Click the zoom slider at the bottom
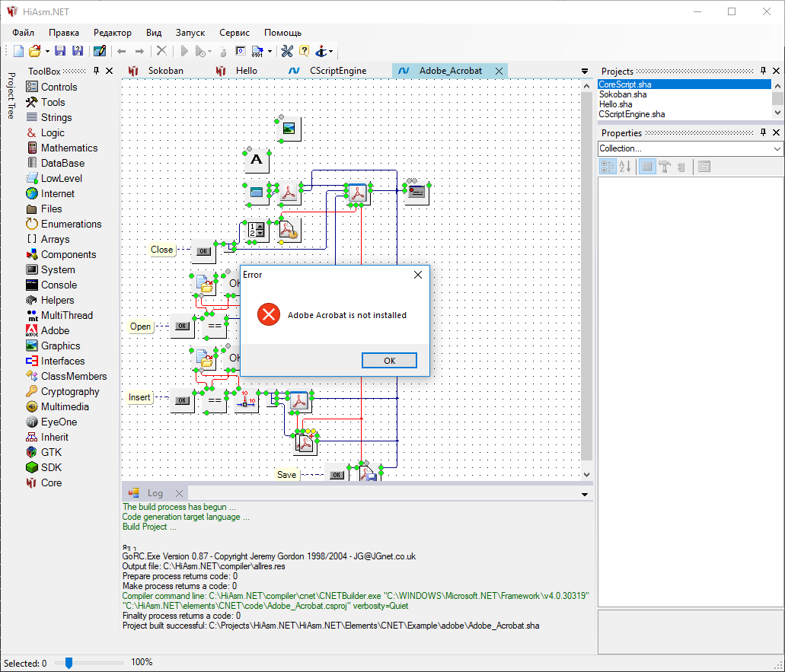 point(69,663)
